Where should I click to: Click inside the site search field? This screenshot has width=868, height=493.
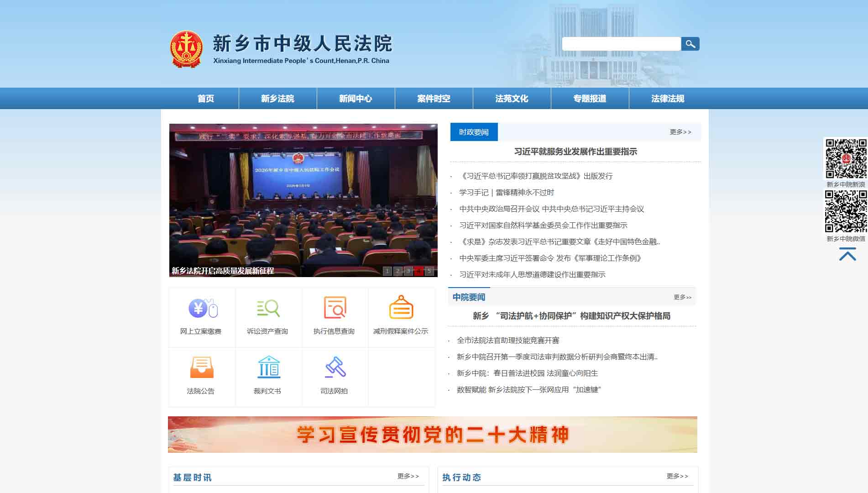click(621, 44)
